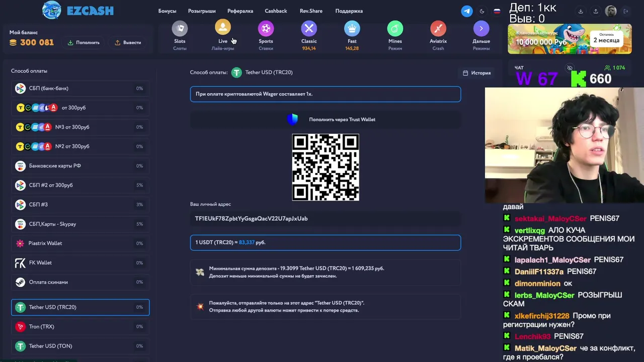Screen dimensions: 644x362
Task: Open the Sports betting section
Action: [x=266, y=35]
